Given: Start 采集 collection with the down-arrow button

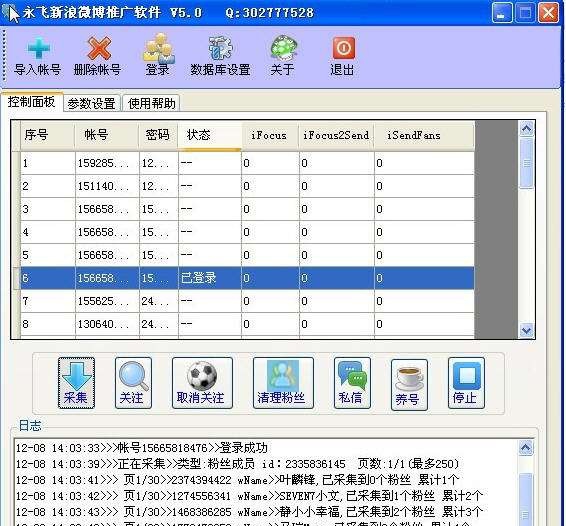Looking at the screenshot, I should (76, 383).
